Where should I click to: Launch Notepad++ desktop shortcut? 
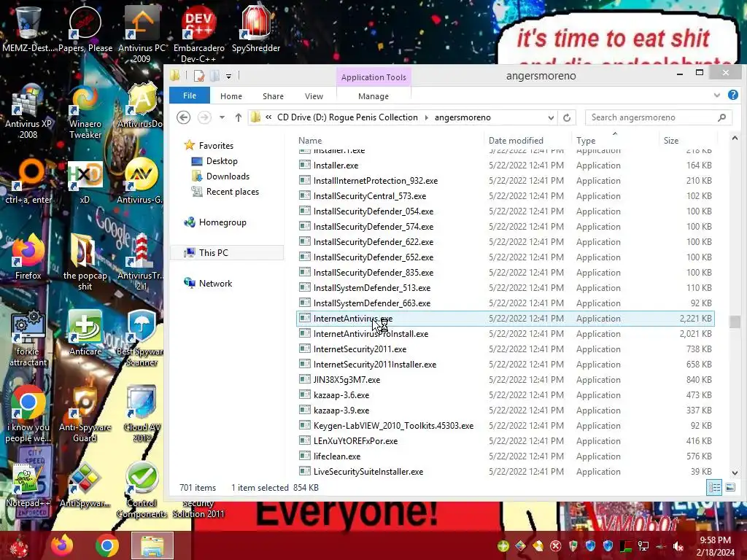click(28, 485)
